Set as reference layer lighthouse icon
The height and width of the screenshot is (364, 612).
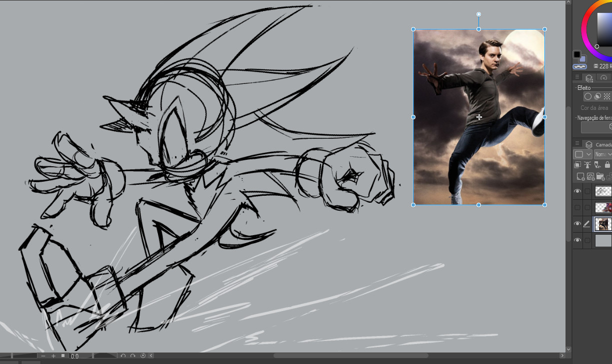pyautogui.click(x=588, y=165)
